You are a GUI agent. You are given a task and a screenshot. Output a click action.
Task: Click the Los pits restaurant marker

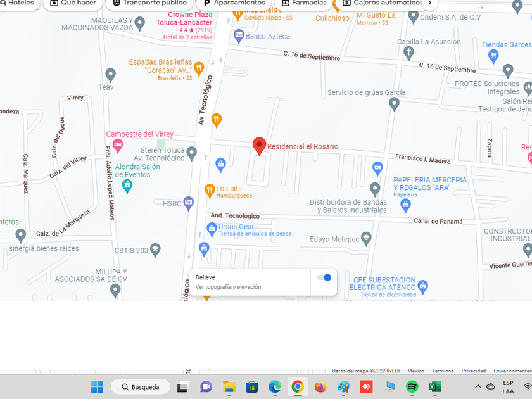point(210,191)
